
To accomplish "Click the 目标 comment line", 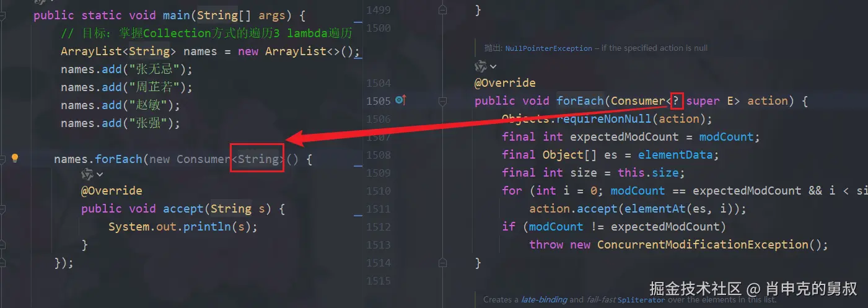I will click(x=206, y=33).
